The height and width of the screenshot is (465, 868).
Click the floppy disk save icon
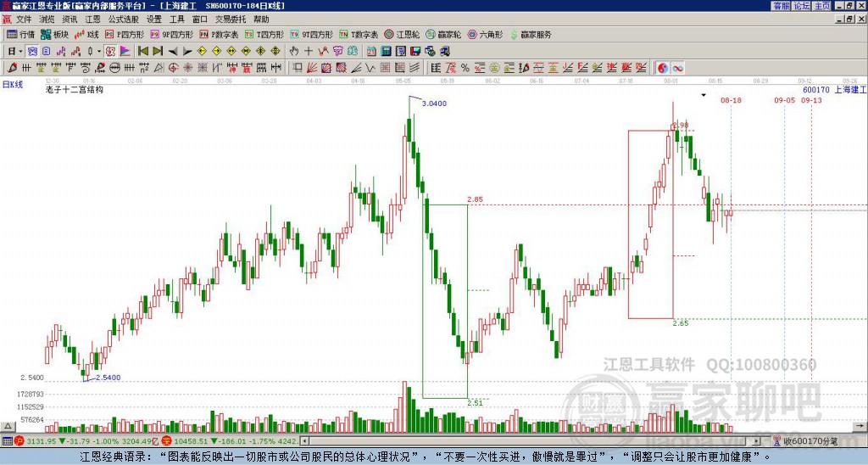(415, 51)
